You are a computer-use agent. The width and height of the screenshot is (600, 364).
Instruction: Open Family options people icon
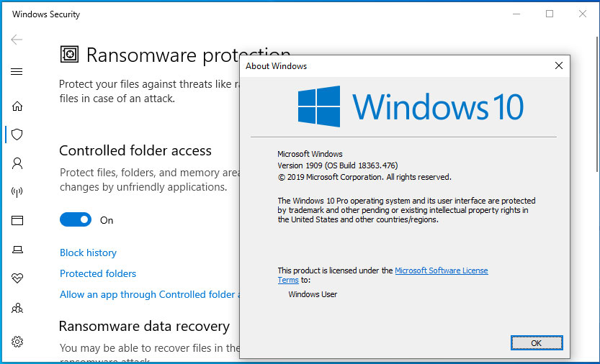click(17, 308)
